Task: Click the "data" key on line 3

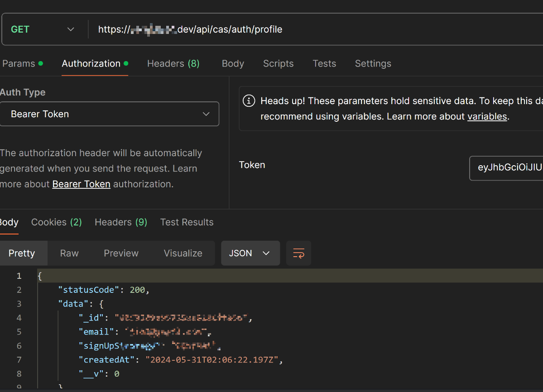Action: pos(73,304)
